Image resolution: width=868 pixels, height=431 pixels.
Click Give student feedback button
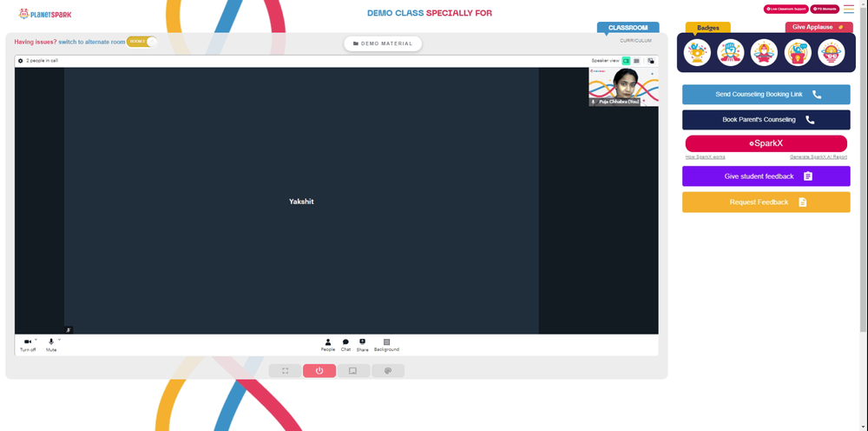pyautogui.click(x=766, y=176)
